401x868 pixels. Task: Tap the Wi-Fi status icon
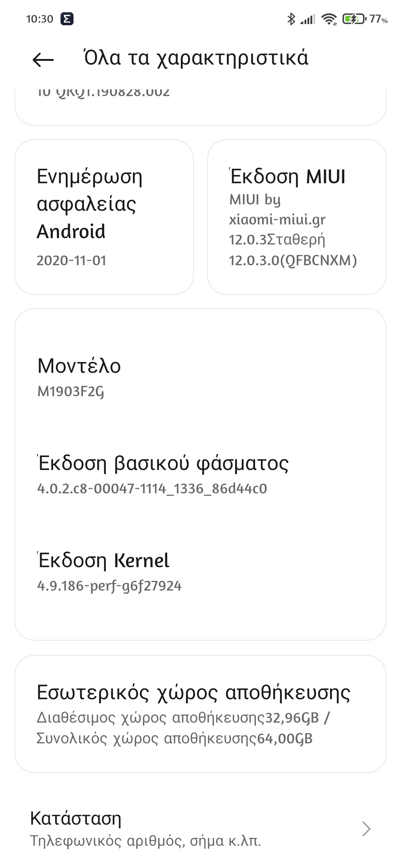pyautogui.click(x=329, y=19)
